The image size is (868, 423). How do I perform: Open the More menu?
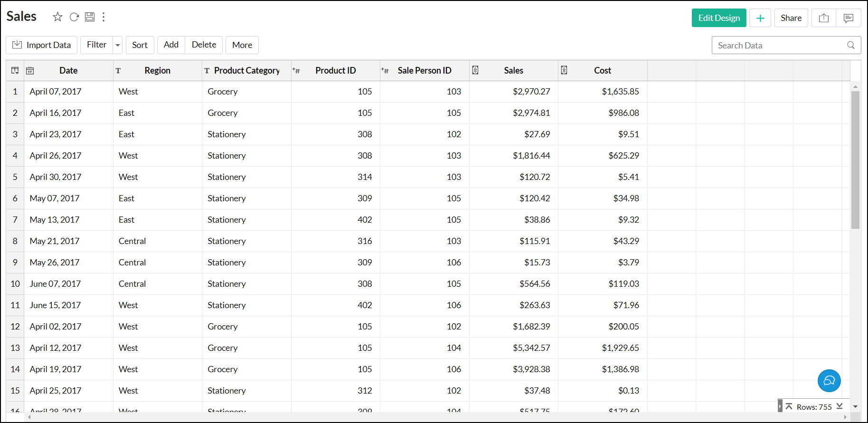point(242,45)
